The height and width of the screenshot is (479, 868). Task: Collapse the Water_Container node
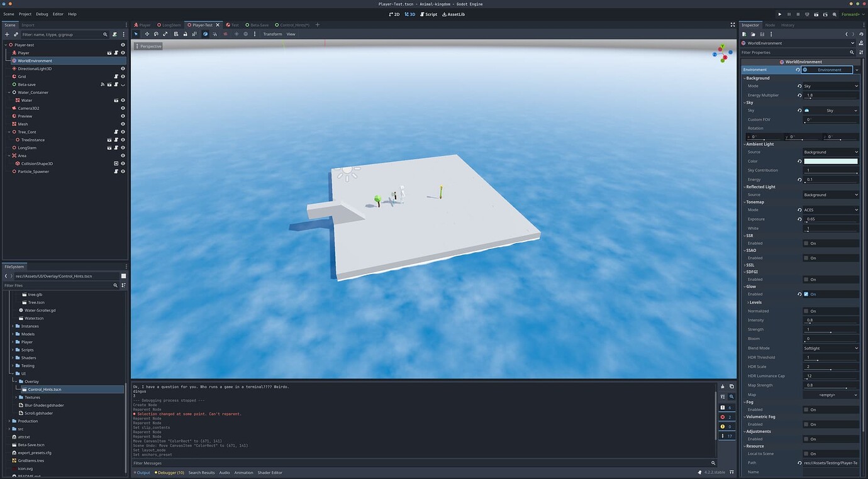pyautogui.click(x=9, y=92)
